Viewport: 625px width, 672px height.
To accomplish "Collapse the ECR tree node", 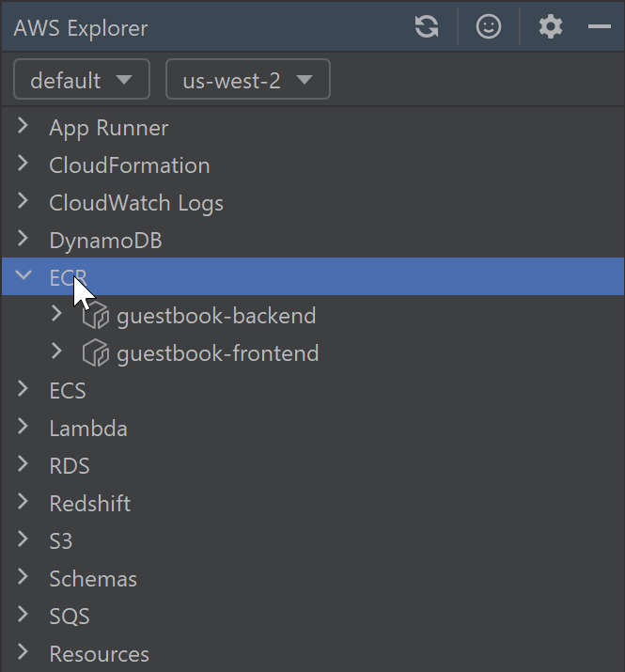I will click(23, 276).
